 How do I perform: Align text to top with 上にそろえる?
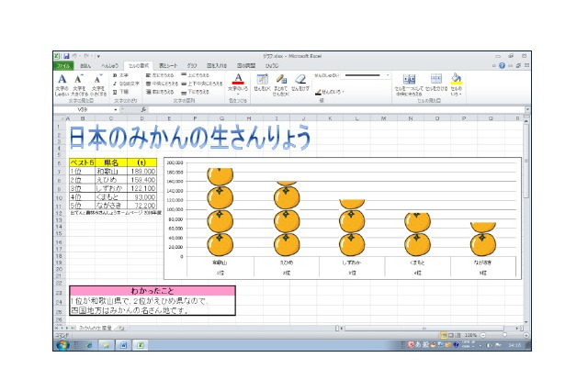[x=196, y=75]
